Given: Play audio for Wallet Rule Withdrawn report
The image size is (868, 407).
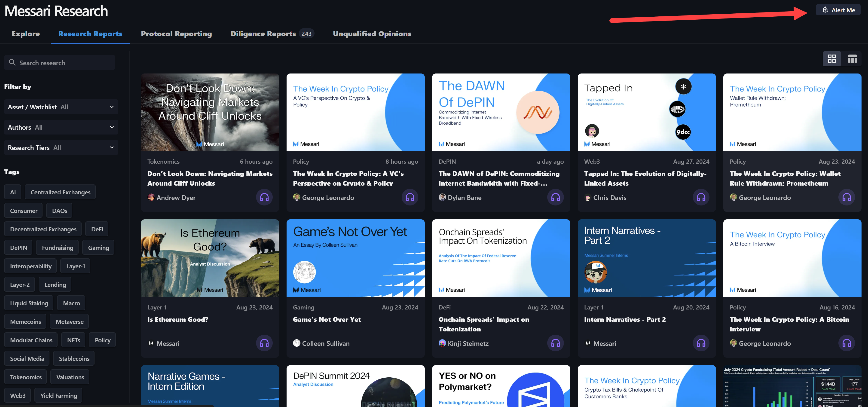Looking at the screenshot, I should coord(847,197).
